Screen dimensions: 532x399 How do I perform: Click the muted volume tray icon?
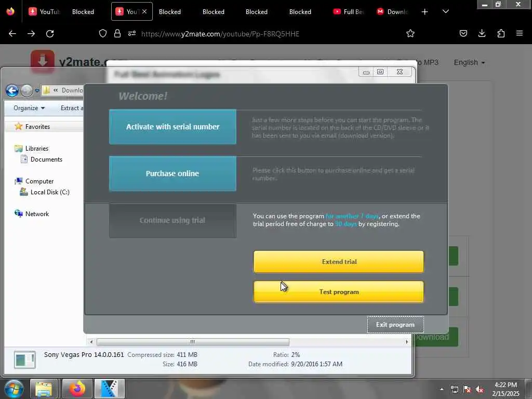coord(480,390)
